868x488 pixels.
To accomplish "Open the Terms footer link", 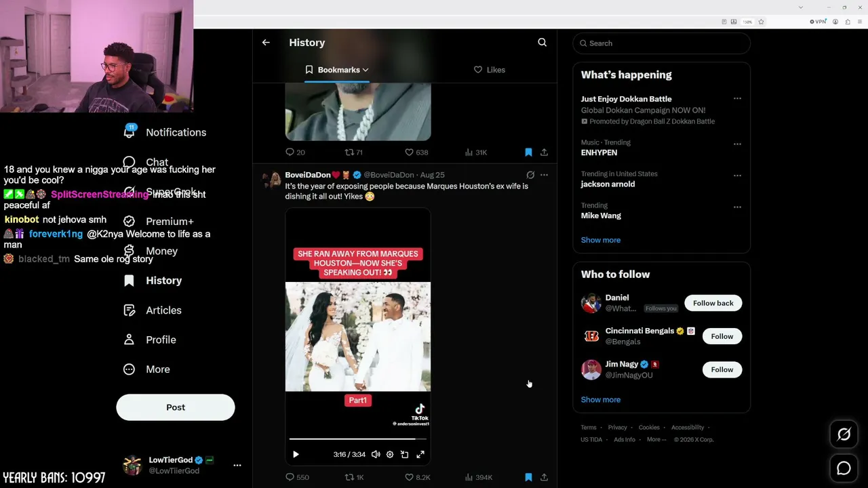I will 589,428.
